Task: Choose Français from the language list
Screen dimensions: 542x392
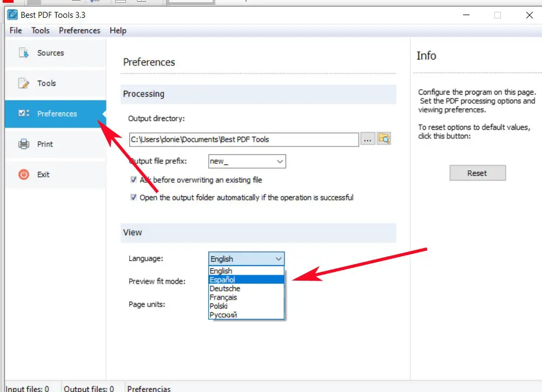Action: point(246,297)
